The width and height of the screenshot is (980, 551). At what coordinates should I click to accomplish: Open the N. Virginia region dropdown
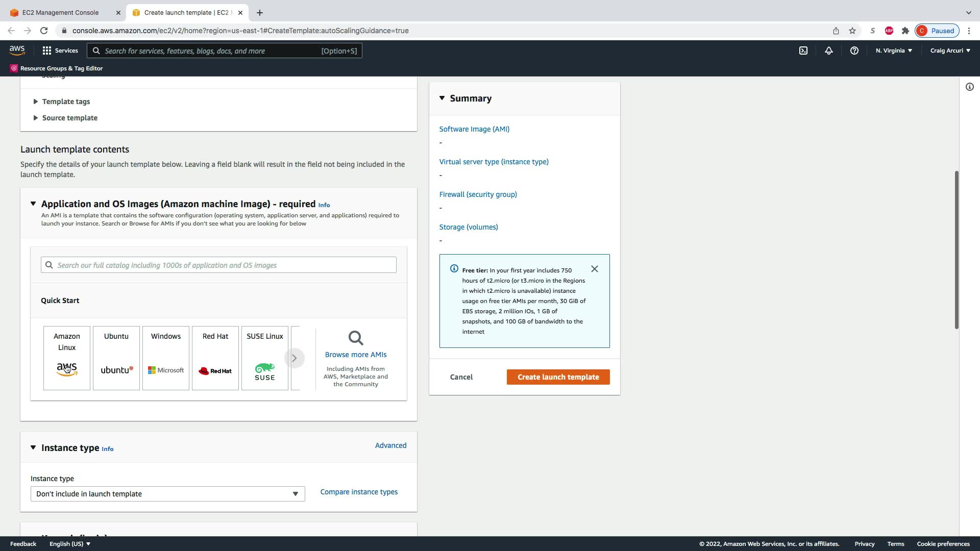pos(894,51)
